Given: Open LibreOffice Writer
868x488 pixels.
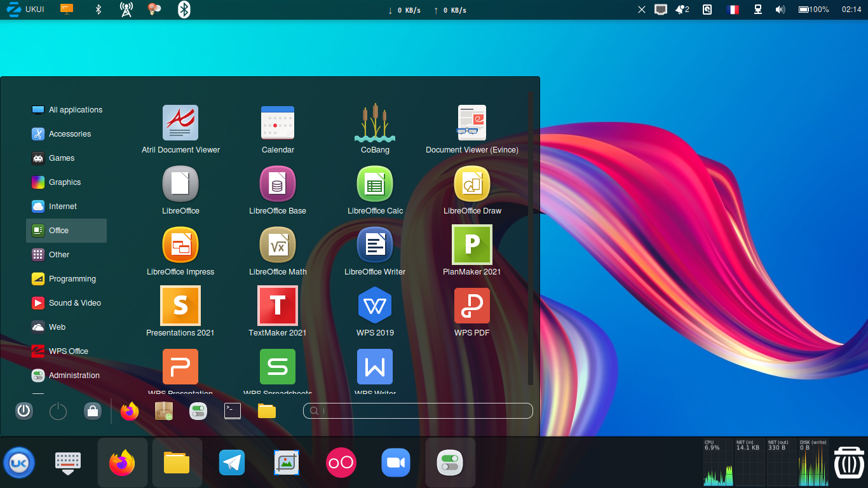Looking at the screenshot, I should point(375,252).
